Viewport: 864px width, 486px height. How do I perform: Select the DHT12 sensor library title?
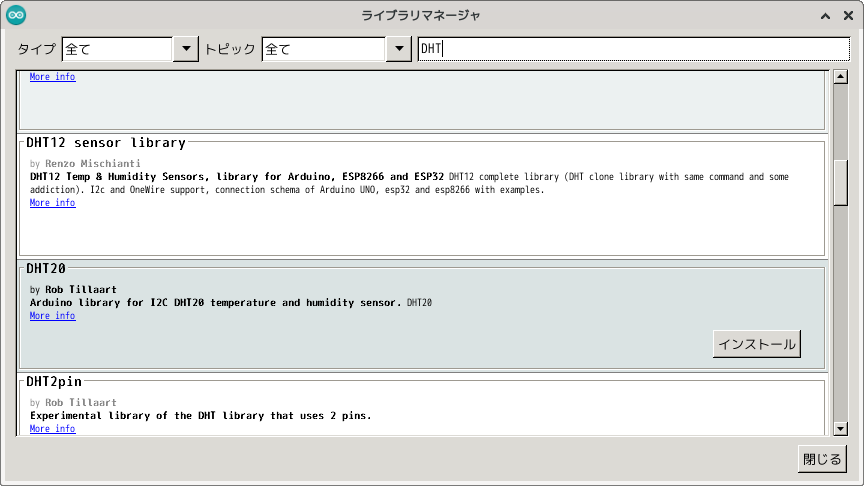click(x=106, y=143)
